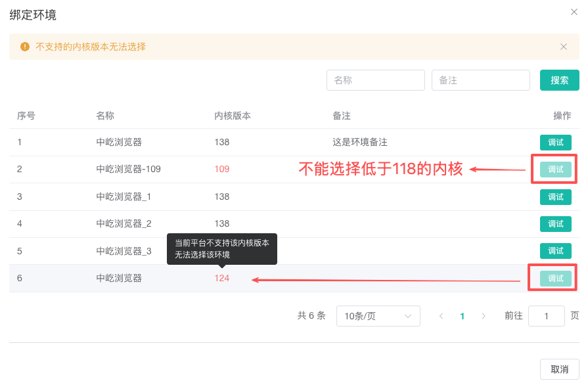
Task: Click the 中屹浏览器_1 name cell
Action: 124,196
